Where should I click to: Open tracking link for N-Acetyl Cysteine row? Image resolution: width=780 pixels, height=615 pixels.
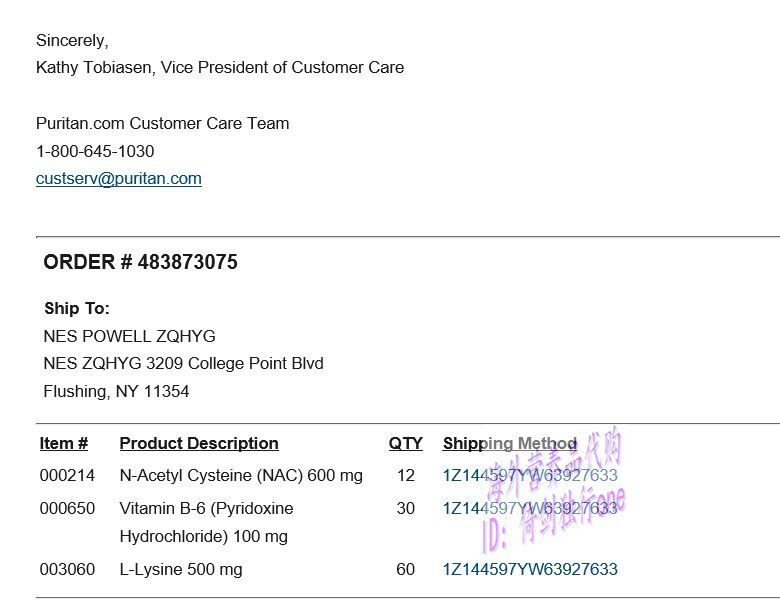tap(530, 476)
